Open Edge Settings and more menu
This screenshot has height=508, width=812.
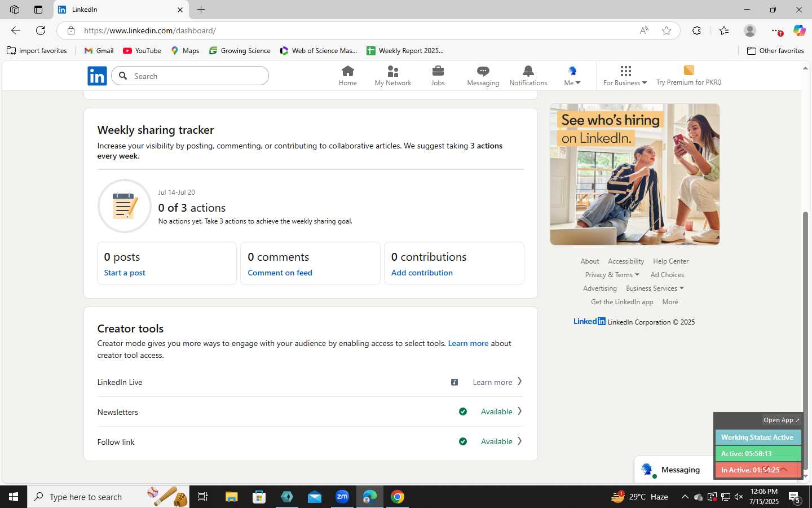point(776,30)
